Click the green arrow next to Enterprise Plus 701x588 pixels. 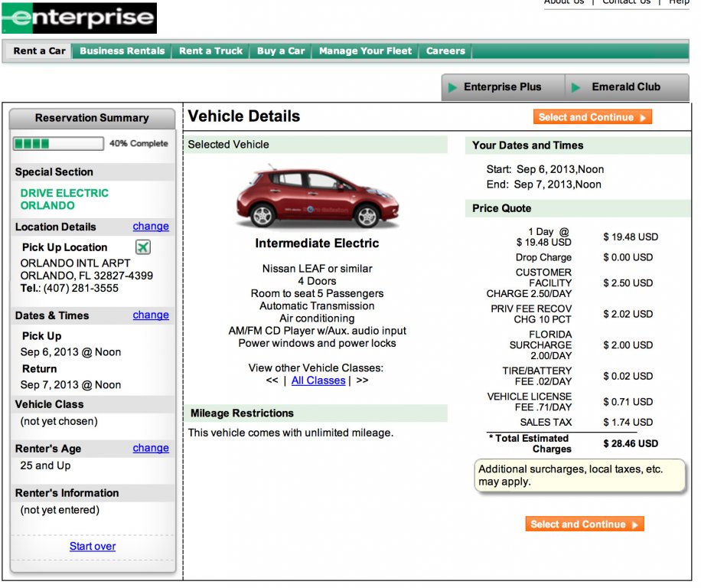[x=453, y=87]
